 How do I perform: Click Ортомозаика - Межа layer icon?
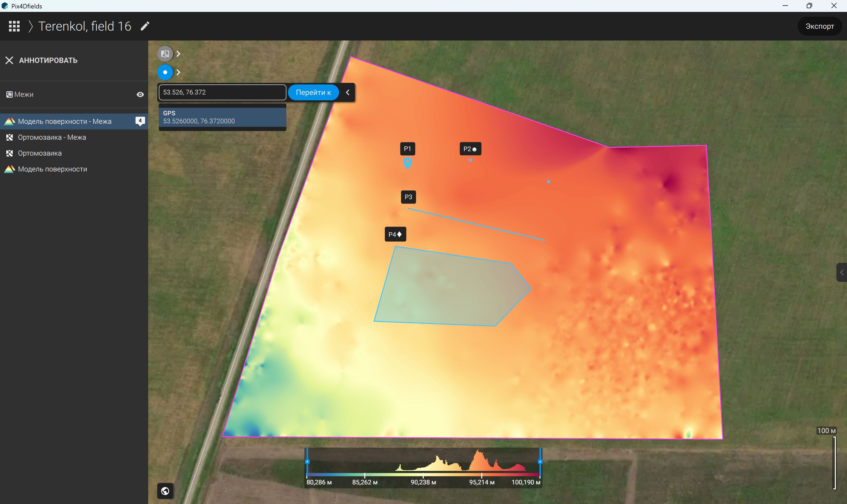click(x=10, y=137)
